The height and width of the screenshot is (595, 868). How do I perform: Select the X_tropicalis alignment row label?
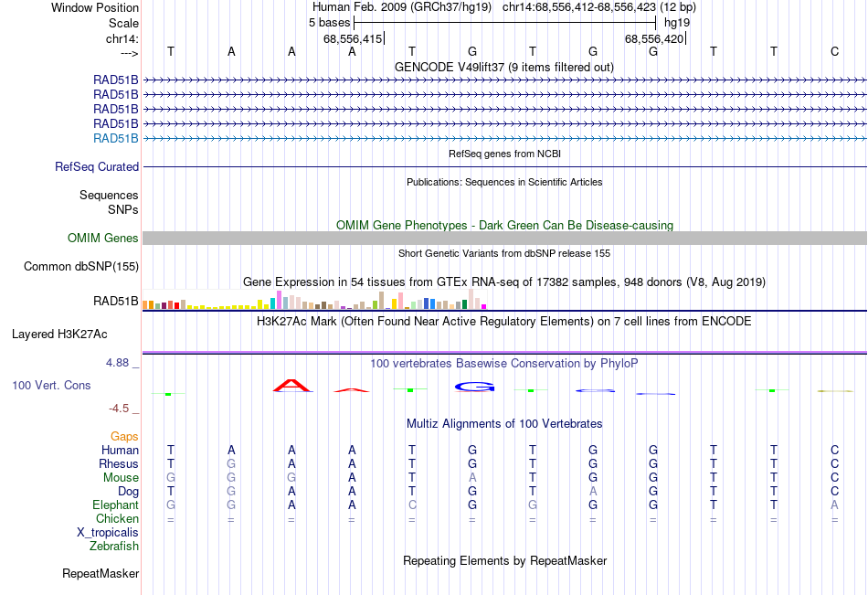[108, 533]
